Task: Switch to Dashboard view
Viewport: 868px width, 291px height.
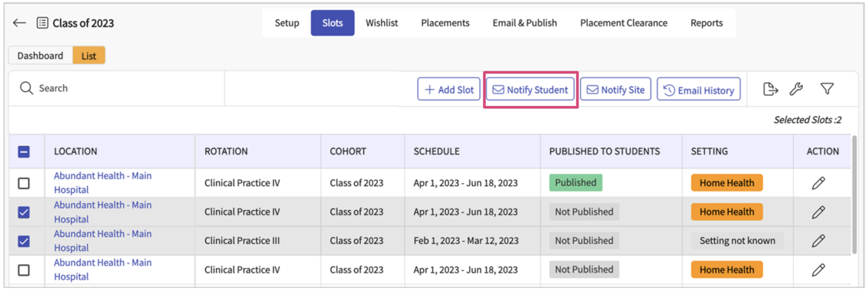Action: point(40,56)
